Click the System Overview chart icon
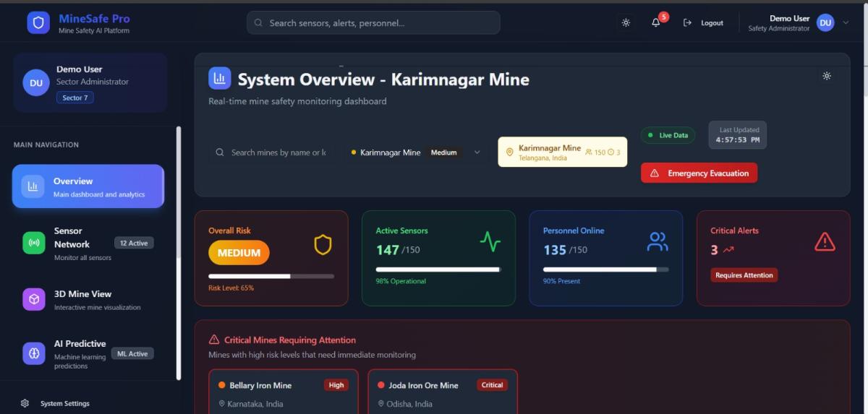This screenshot has width=868, height=414. click(219, 78)
